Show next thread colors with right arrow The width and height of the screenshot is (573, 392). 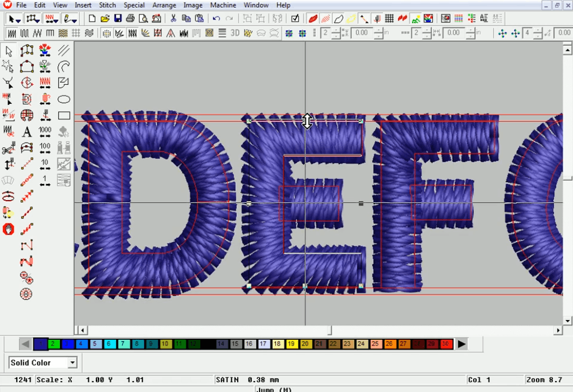462,344
